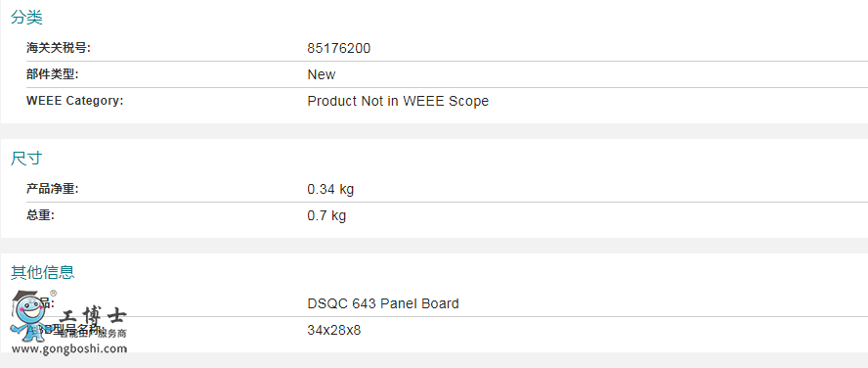
Task: Click the 其他信息 section heading
Action: point(43,272)
